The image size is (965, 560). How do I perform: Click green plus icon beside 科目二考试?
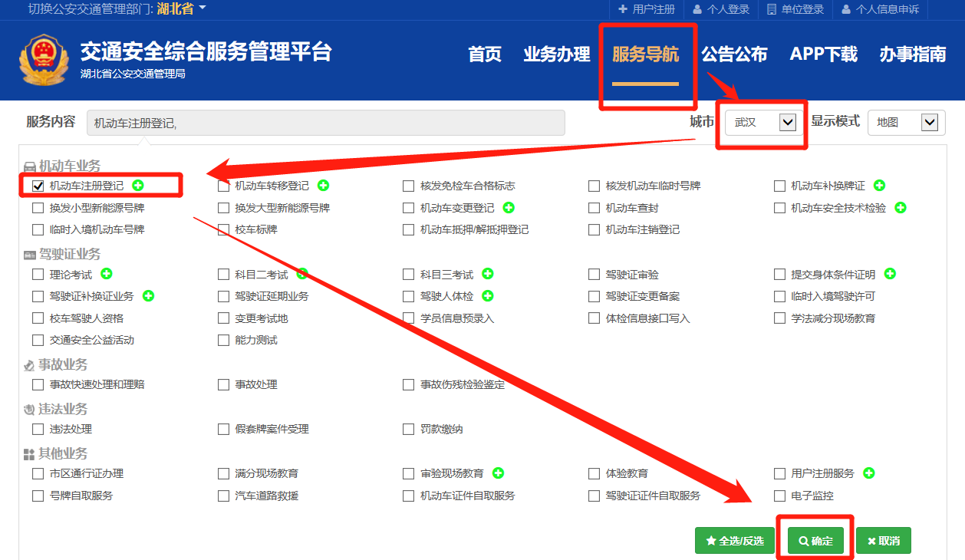click(x=302, y=274)
